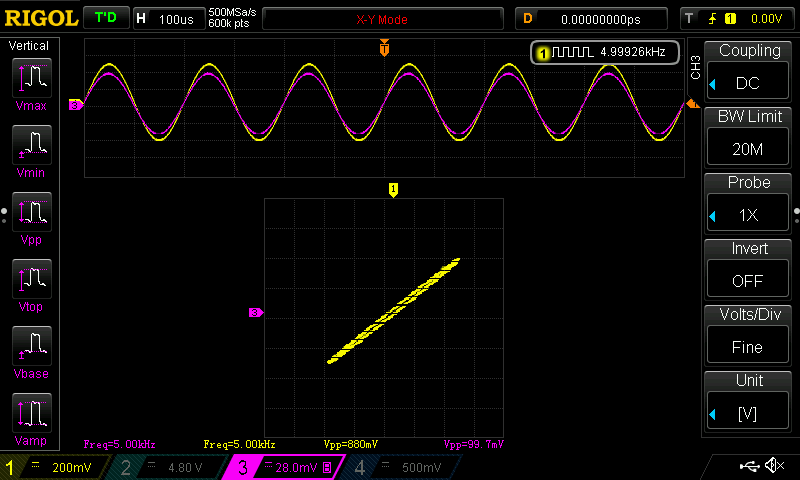800x480 pixels.
Task: Select the Vpp measurement icon
Action: (32, 212)
